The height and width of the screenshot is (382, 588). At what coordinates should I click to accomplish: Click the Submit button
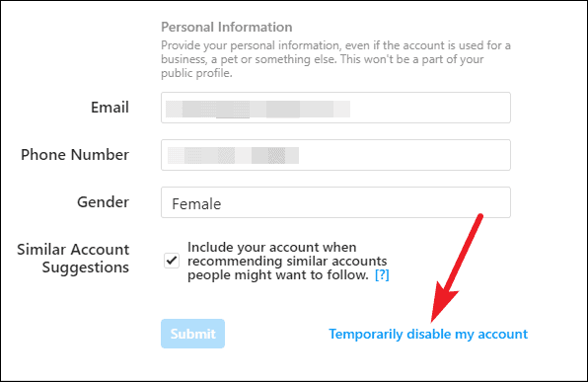click(192, 334)
